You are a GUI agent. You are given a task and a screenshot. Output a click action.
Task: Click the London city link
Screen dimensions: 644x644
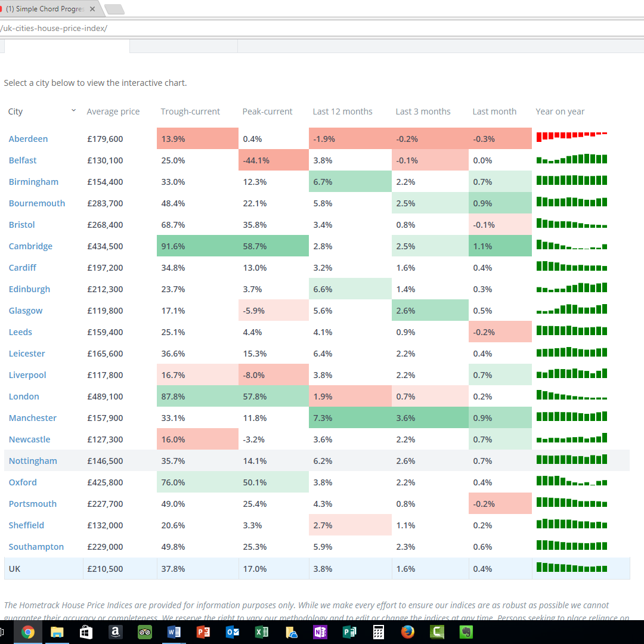(x=24, y=397)
